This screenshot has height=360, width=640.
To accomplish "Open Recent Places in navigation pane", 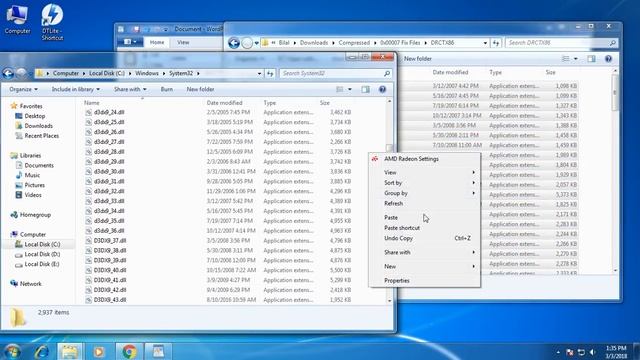I will click(41, 136).
